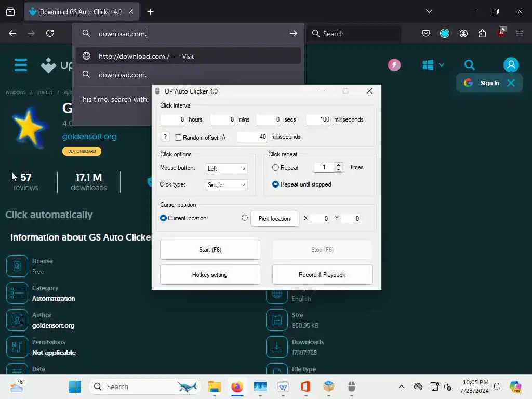The image size is (532, 399).
Task: Click the random offset milliseconds field
Action: coord(252,137)
